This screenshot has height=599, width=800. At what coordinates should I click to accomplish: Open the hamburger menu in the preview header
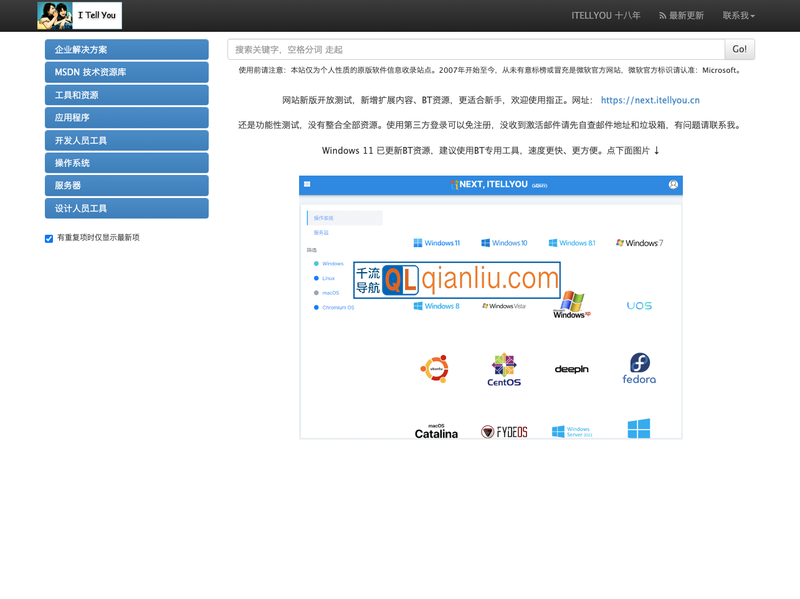[x=308, y=185]
